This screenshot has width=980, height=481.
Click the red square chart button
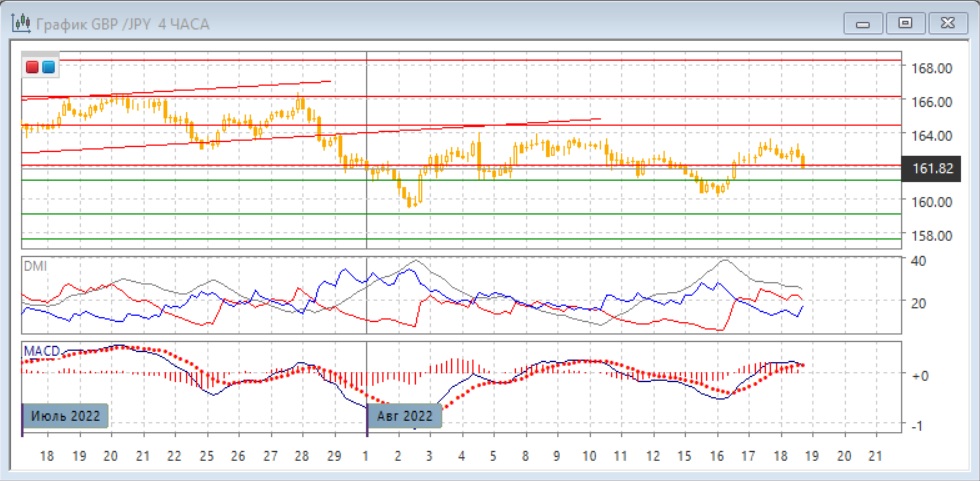click(x=33, y=67)
